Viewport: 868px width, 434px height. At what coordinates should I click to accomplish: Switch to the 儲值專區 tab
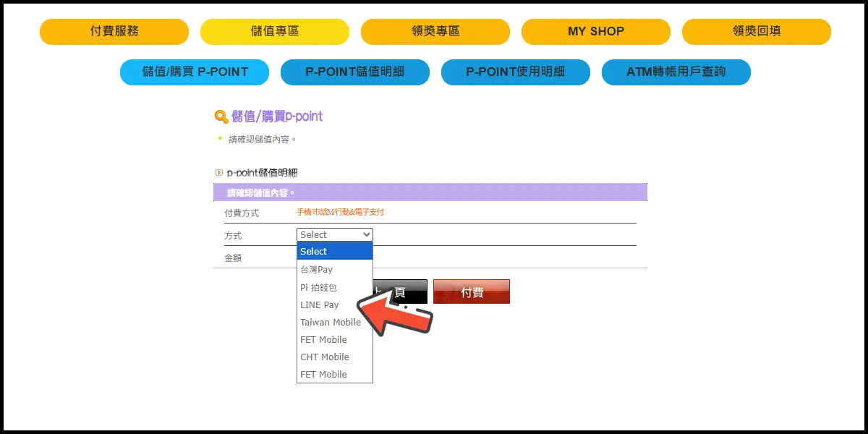(x=275, y=32)
